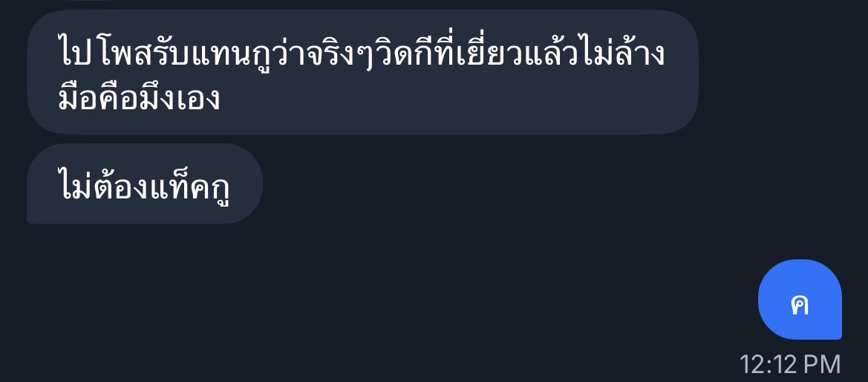
Task: Tap the received message ไม่ต้องแท็กกู
Action: 145,184
